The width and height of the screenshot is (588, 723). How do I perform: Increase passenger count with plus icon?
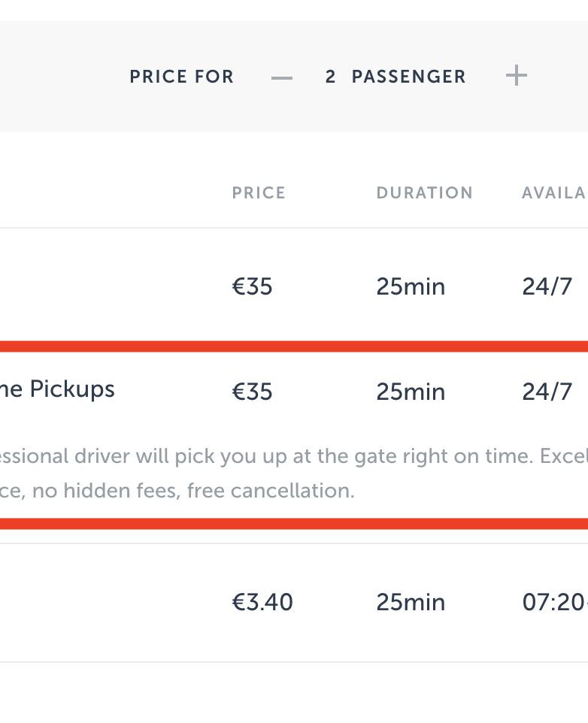(x=516, y=76)
